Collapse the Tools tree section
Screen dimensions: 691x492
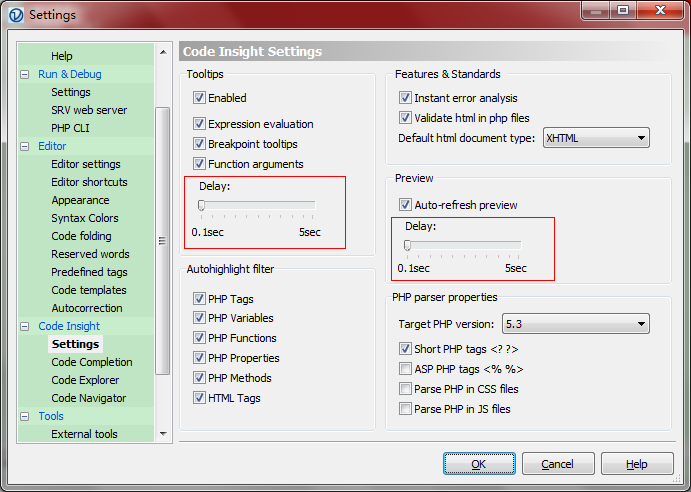click(x=25, y=416)
